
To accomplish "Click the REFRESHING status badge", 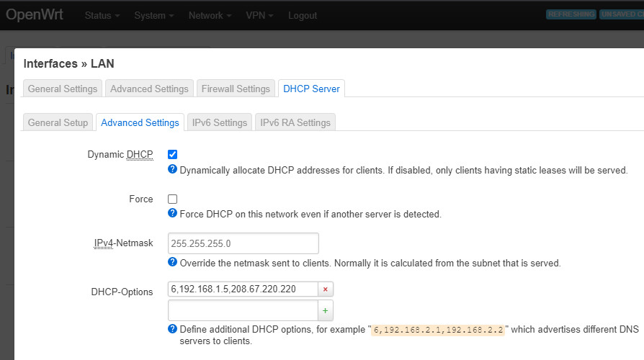I will 571,14.
